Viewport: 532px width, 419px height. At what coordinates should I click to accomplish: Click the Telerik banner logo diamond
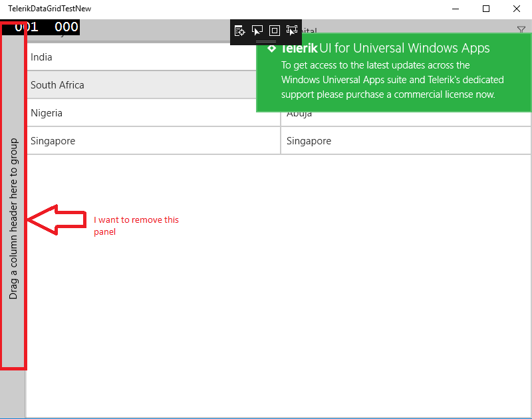pyautogui.click(x=271, y=49)
